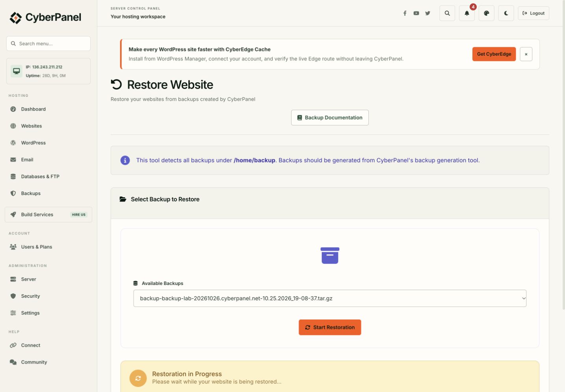Open the YouTube social icon
Viewport: 565px width, 392px height.
(x=416, y=13)
